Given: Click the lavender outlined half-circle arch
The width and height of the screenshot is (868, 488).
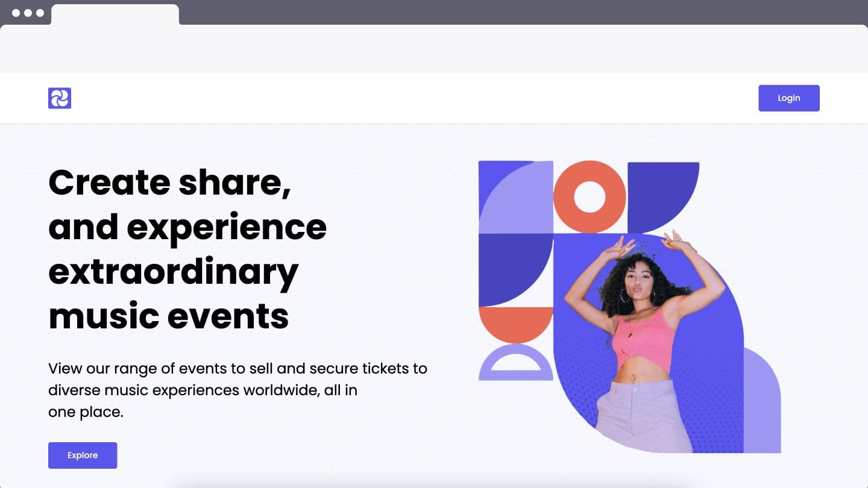Looking at the screenshot, I should (x=516, y=363).
